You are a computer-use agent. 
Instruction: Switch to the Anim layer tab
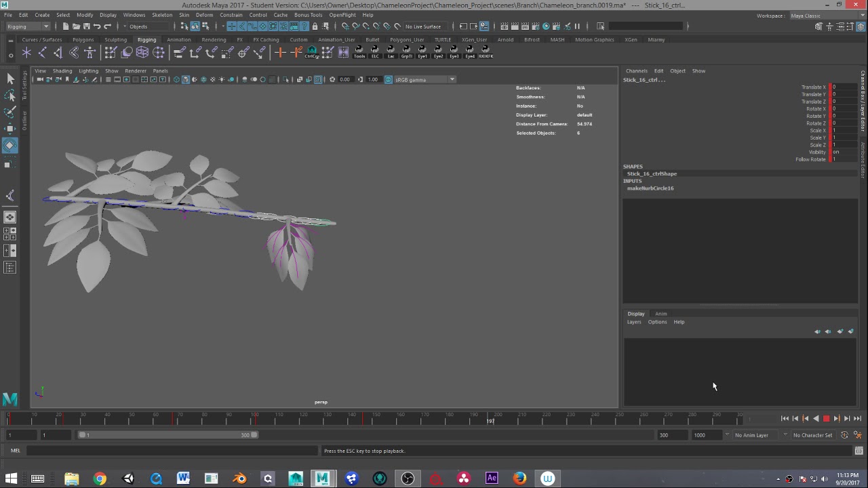pos(661,314)
